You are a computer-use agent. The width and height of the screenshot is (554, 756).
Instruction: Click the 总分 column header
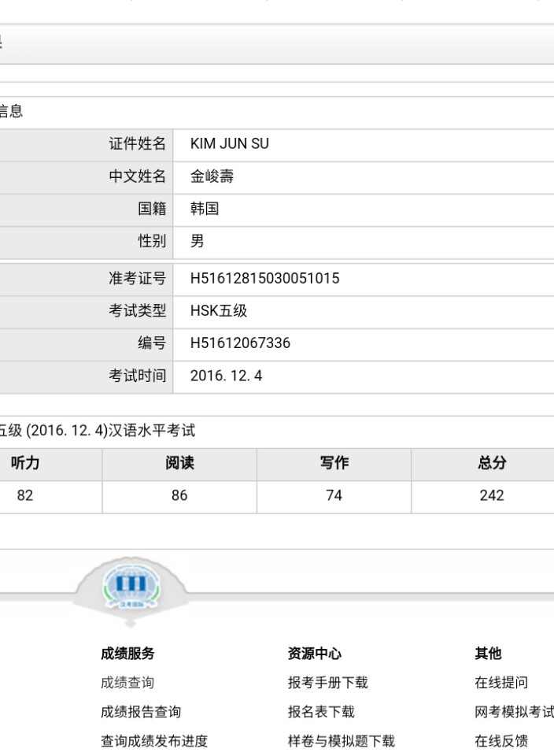[x=492, y=463]
